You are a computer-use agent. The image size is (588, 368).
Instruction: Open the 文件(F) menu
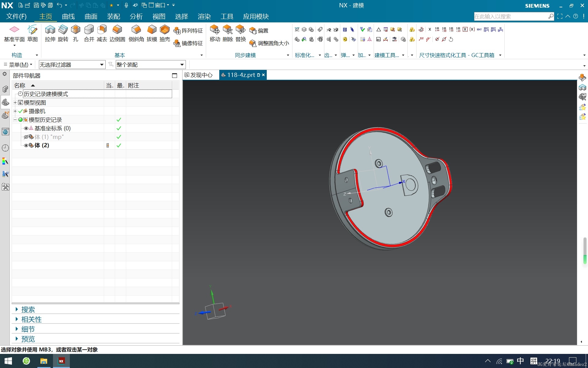pyautogui.click(x=16, y=16)
